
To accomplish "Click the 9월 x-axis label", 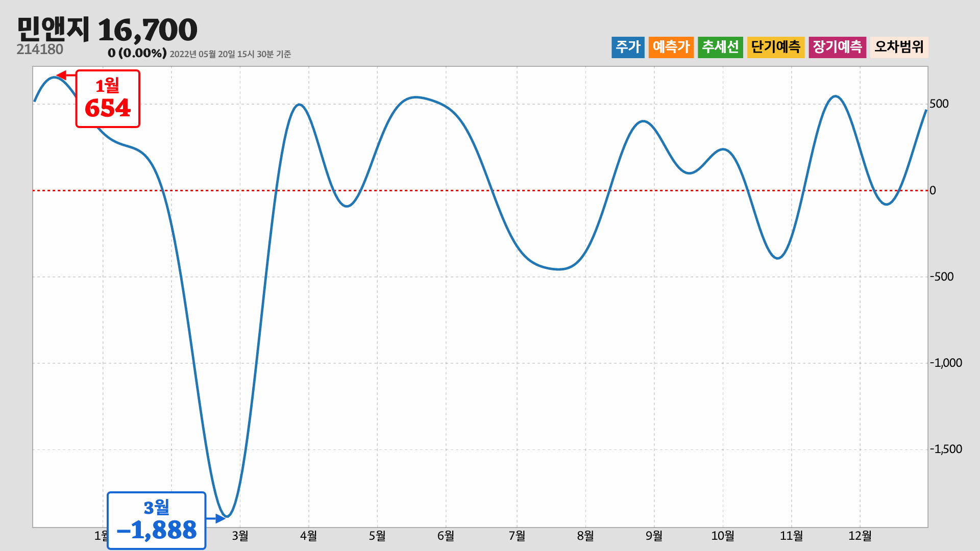I will pyautogui.click(x=654, y=536).
